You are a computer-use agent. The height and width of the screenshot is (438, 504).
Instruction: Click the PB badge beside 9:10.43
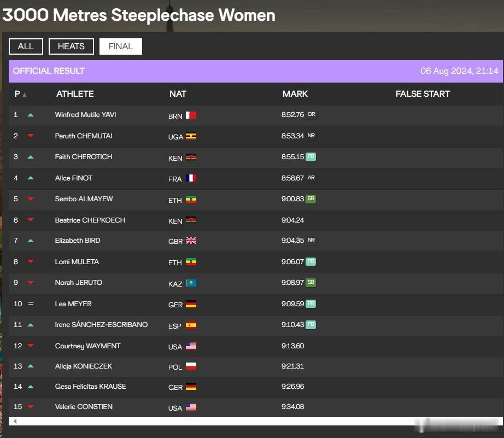click(x=310, y=324)
